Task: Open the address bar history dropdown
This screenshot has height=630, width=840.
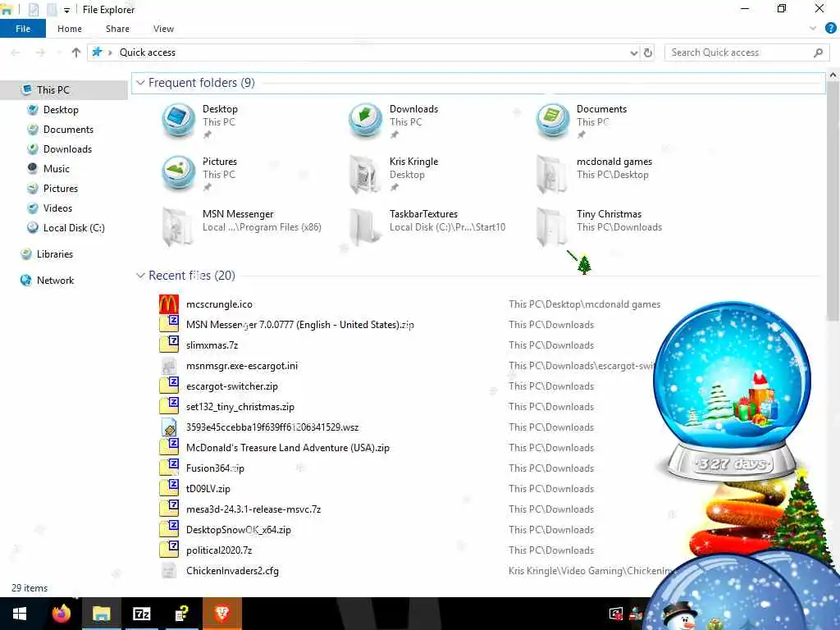Action: (x=634, y=52)
